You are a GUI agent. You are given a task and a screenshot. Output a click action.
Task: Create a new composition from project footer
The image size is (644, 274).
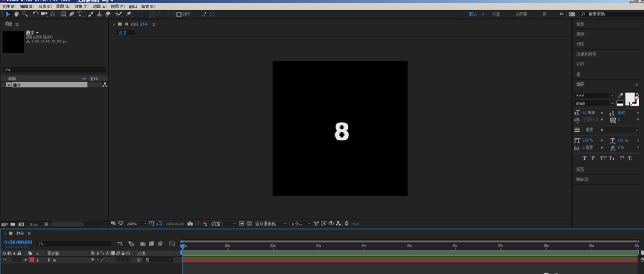point(21,224)
